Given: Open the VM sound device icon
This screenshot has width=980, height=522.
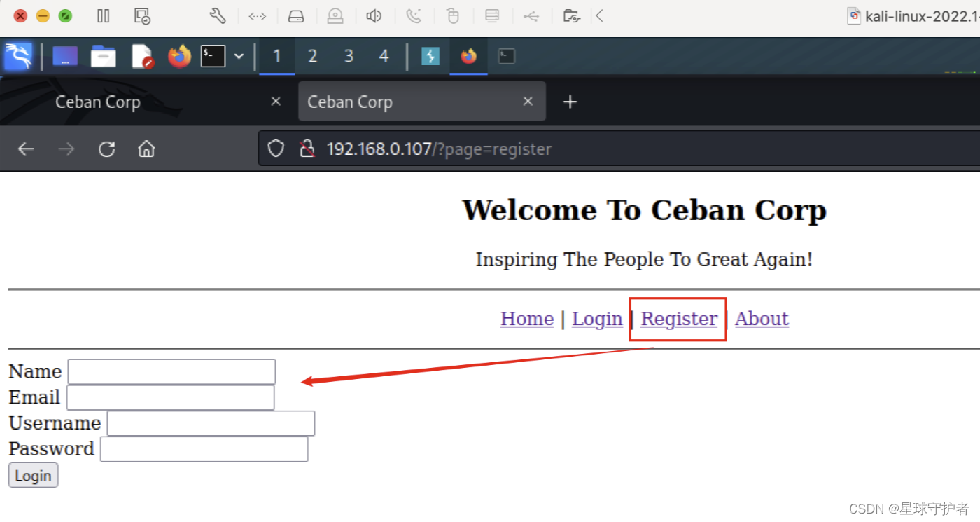Looking at the screenshot, I should tap(374, 15).
